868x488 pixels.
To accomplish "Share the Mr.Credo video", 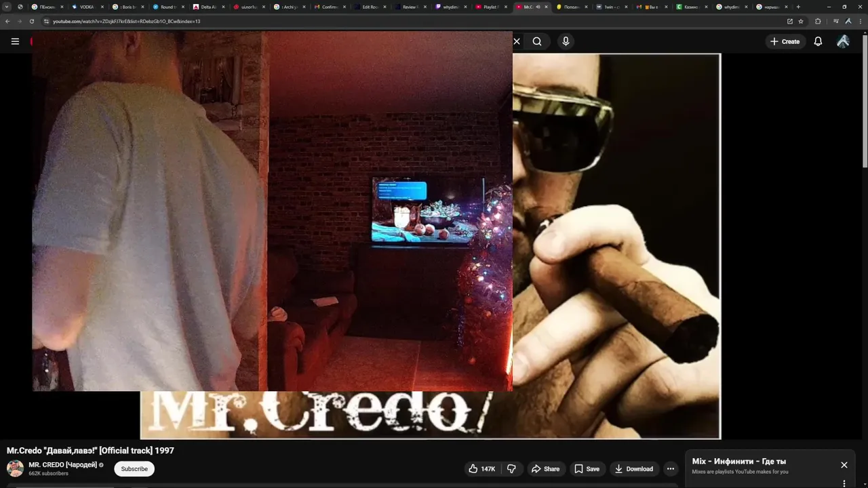I will 545,468.
